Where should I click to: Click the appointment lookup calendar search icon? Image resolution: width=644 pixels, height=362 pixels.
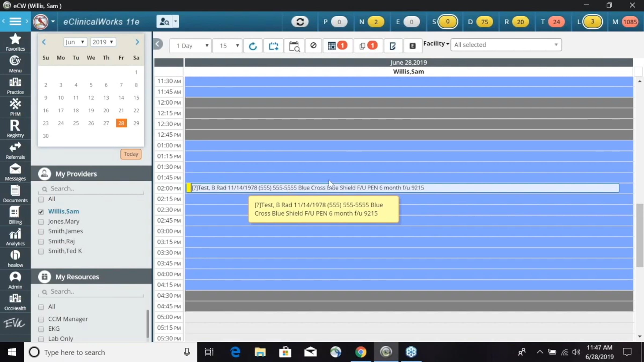[x=294, y=46]
